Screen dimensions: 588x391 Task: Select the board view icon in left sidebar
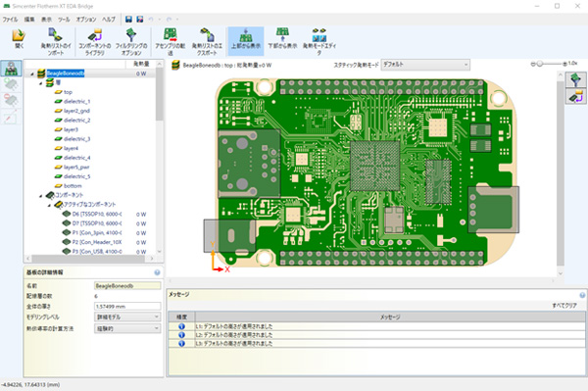[x=11, y=69]
